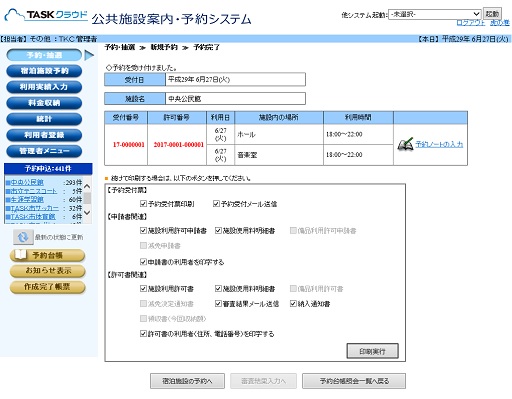Toggle the 予約受付票印刷 checkbox
The height and width of the screenshot is (399, 512).
pyautogui.click(x=143, y=203)
